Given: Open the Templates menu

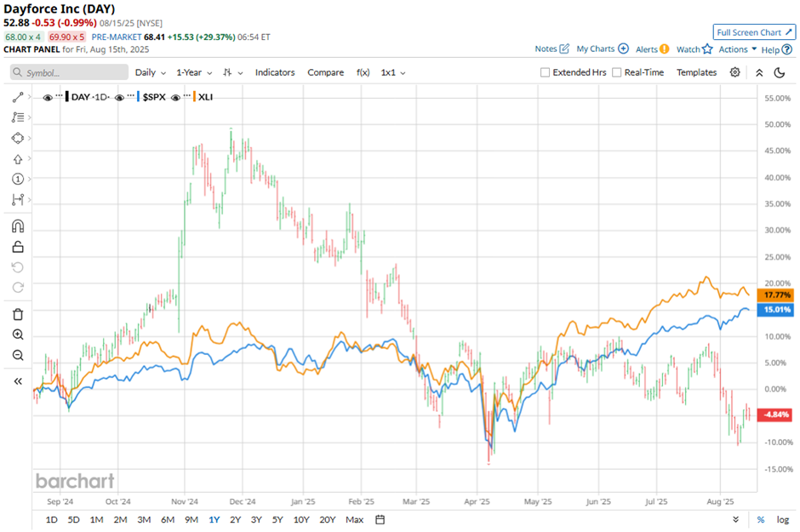Looking at the screenshot, I should 696,72.
